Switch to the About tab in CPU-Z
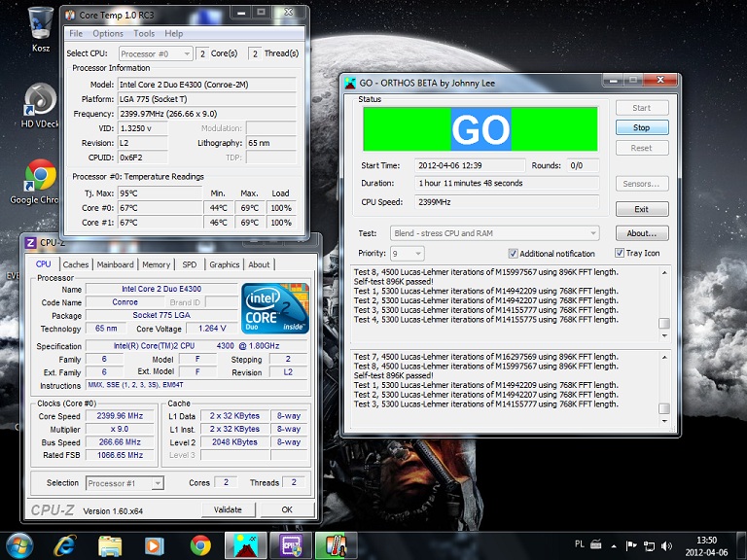 tap(259, 264)
